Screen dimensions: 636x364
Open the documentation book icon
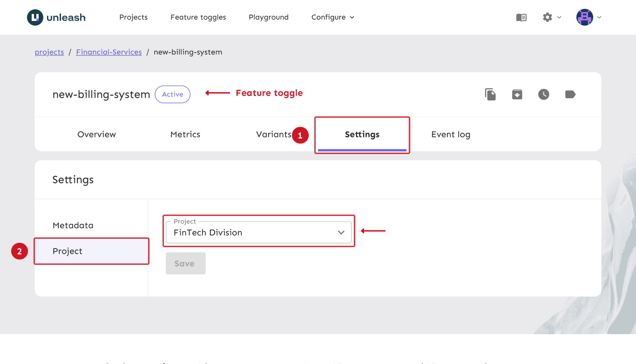click(x=521, y=17)
